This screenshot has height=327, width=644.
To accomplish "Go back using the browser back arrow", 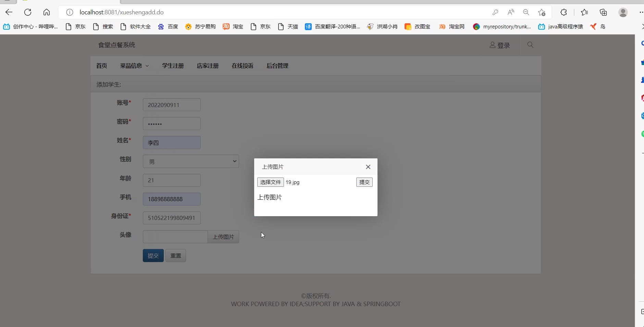I will tap(9, 12).
